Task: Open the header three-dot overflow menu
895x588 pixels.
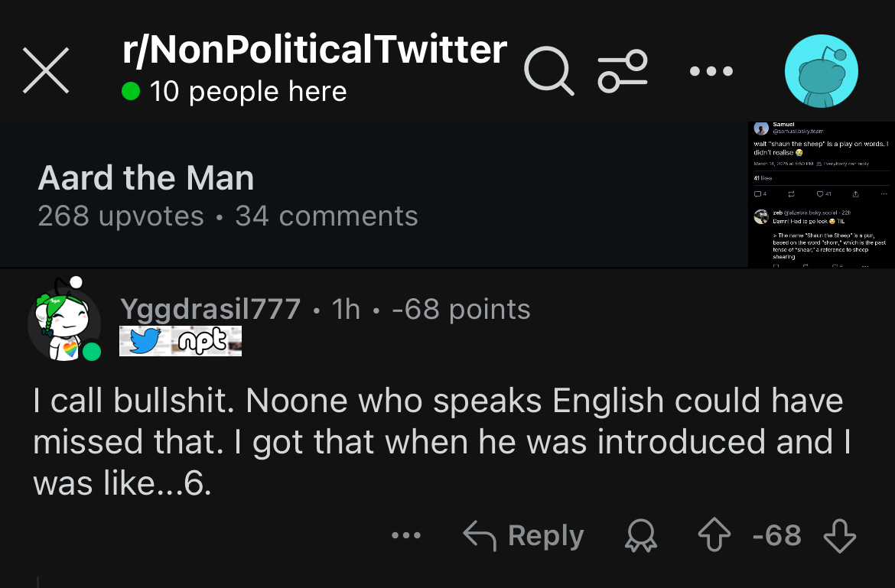Action: [711, 71]
